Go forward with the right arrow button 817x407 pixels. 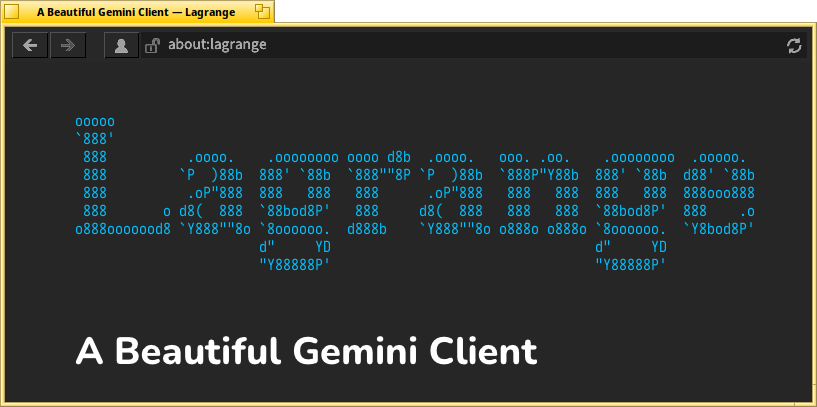coord(67,45)
